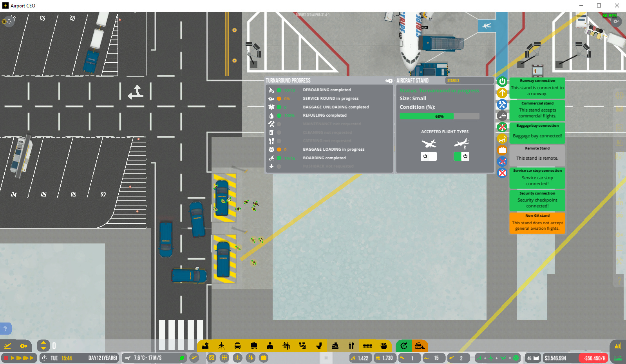Open operations settings gears tab
Screen dimensions: 626x364
click(x=24, y=346)
